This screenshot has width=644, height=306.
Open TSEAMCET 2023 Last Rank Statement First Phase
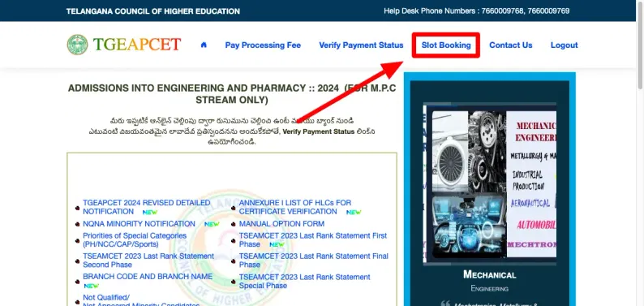coord(313,240)
